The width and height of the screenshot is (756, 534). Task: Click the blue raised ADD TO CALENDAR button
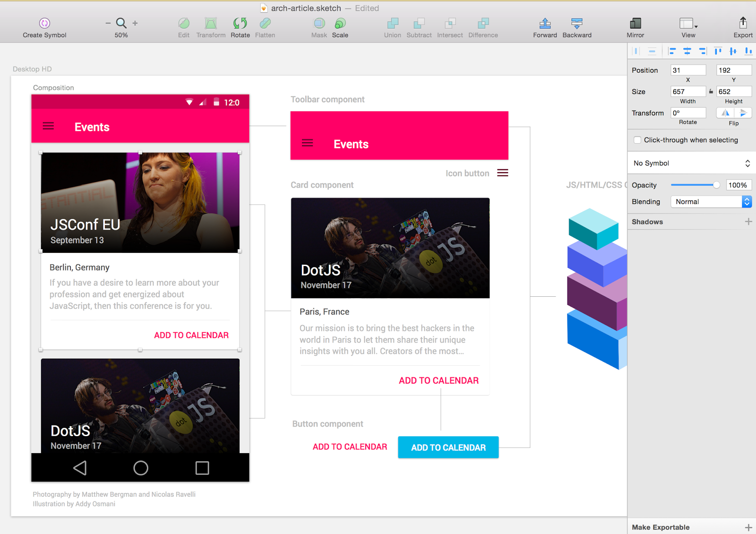448,447
